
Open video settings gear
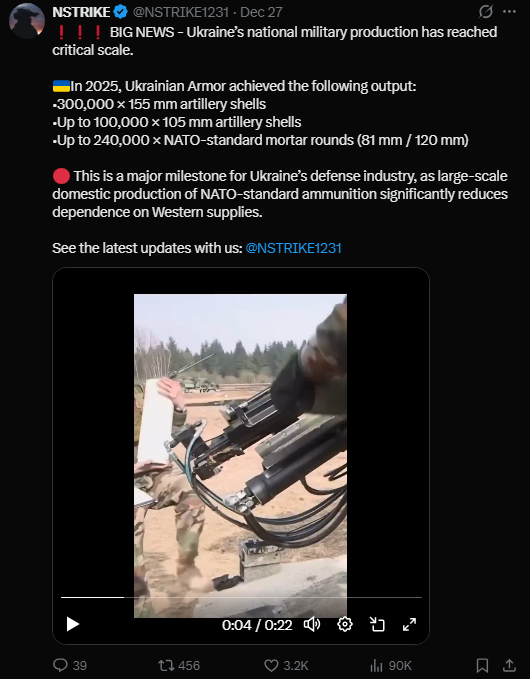pos(345,624)
